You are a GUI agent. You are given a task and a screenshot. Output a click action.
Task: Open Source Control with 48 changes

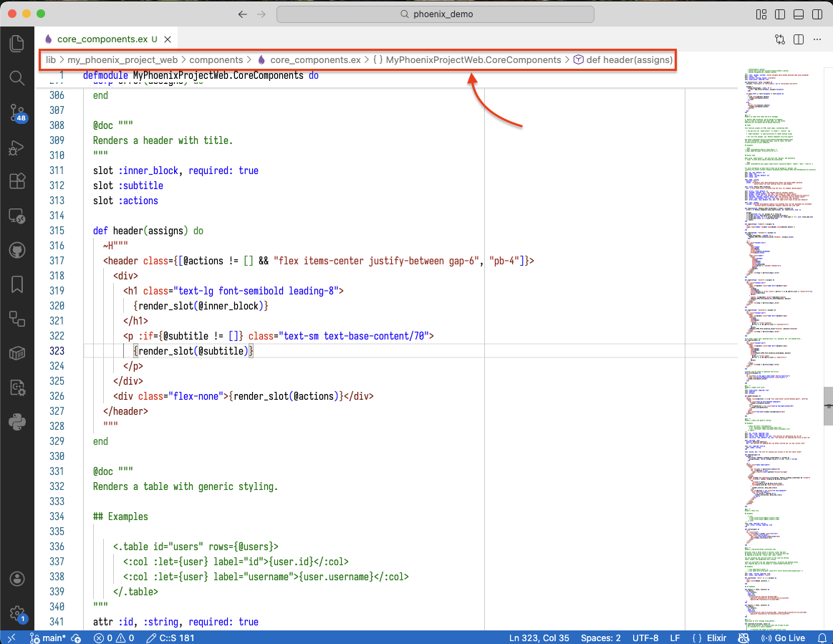[x=16, y=112]
